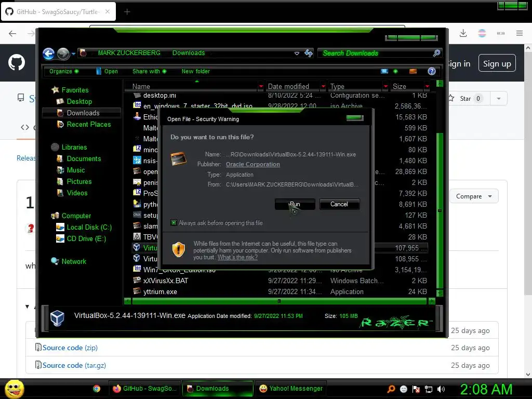Open the Organize menu
The height and width of the screenshot is (399, 532).
pos(63,71)
